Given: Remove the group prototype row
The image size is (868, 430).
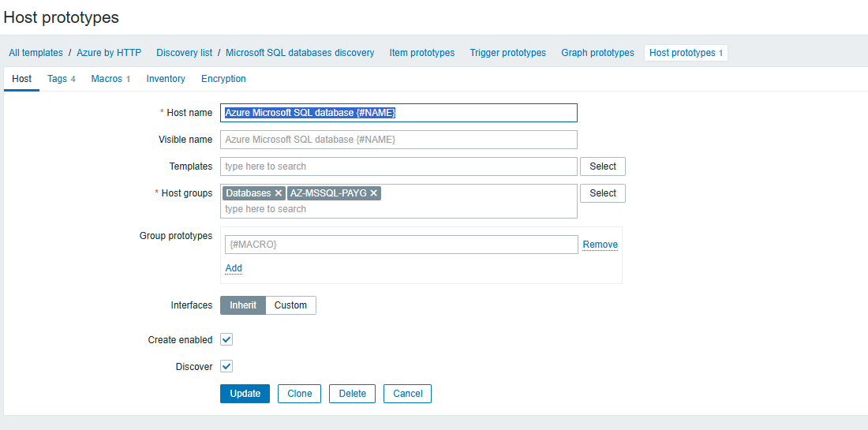Looking at the screenshot, I should click(600, 245).
